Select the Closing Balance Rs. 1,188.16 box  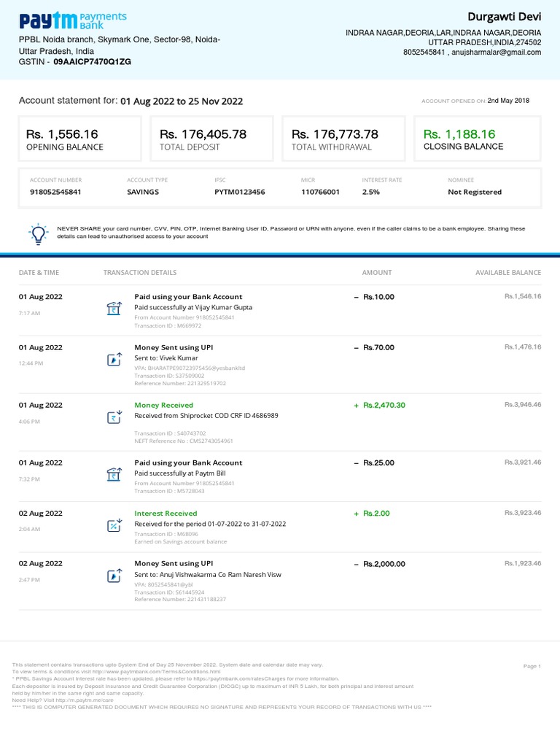(477, 139)
